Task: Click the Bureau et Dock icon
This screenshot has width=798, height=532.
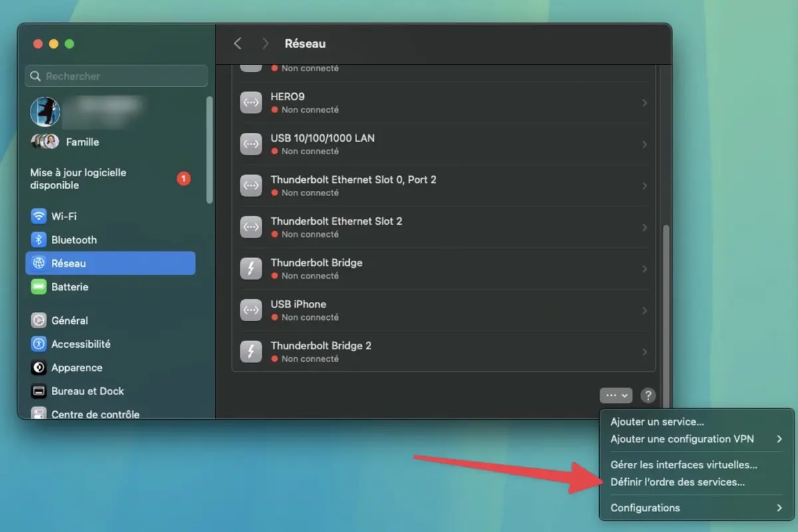Action: coord(38,391)
